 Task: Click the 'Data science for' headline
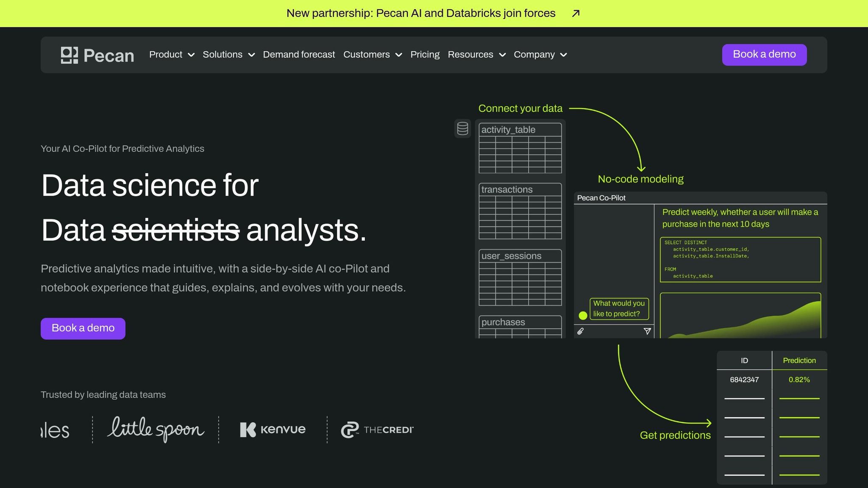150,186
